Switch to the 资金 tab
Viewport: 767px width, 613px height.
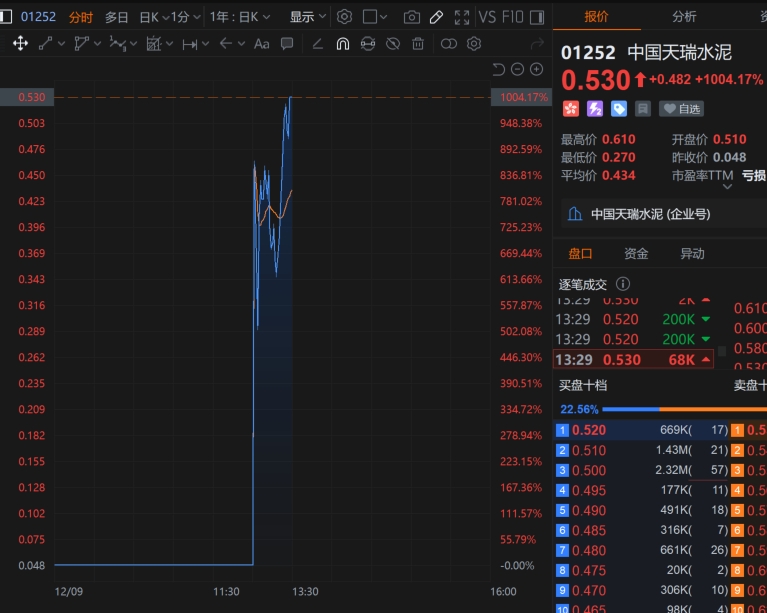(636, 254)
